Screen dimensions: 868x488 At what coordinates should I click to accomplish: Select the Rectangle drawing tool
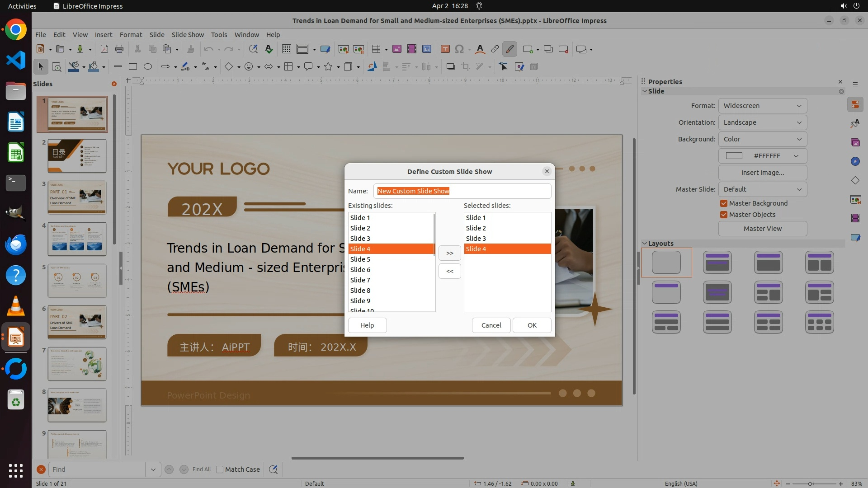[132, 66]
